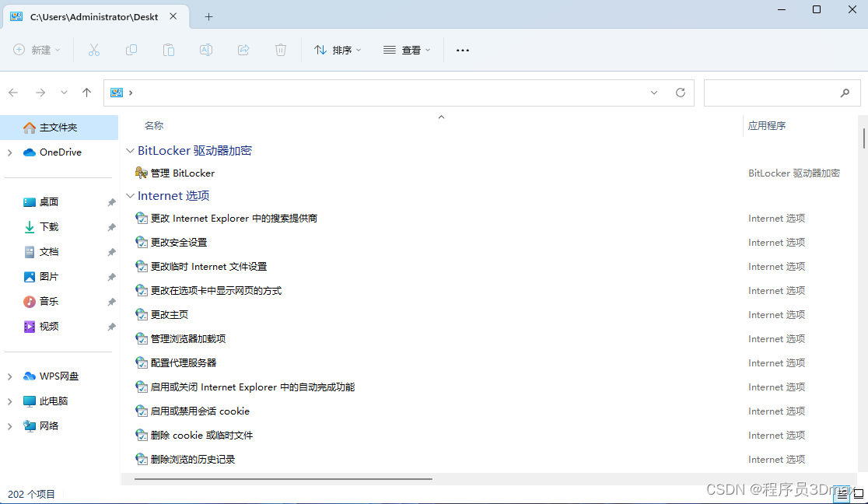The image size is (868, 504).
Task: Open the 新建 dropdown
Action: pos(37,50)
